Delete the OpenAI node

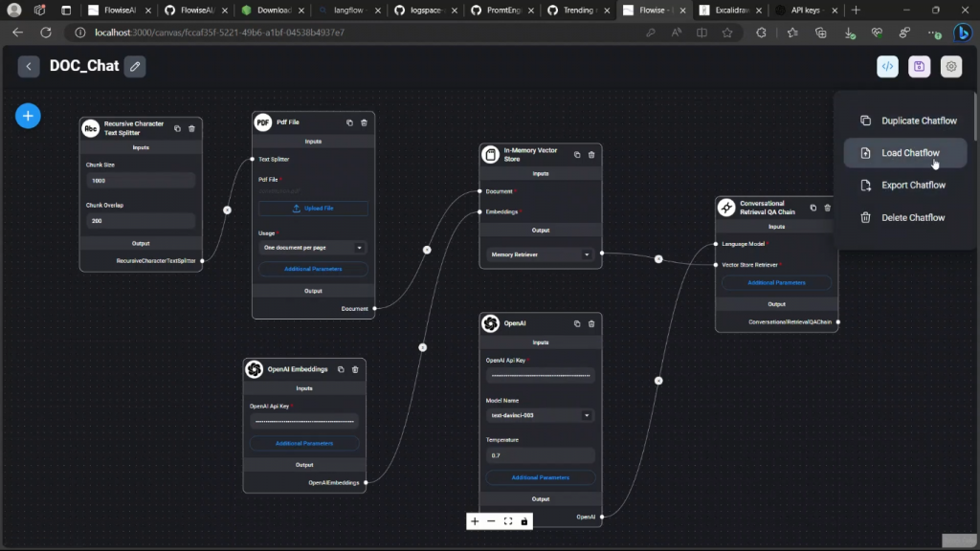click(591, 323)
